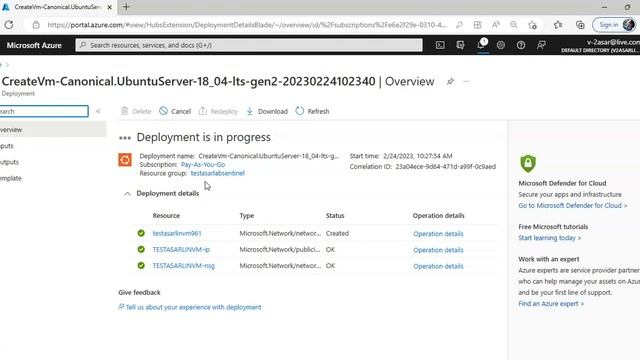Select Template in left menu
640x360 pixels.
point(11,178)
